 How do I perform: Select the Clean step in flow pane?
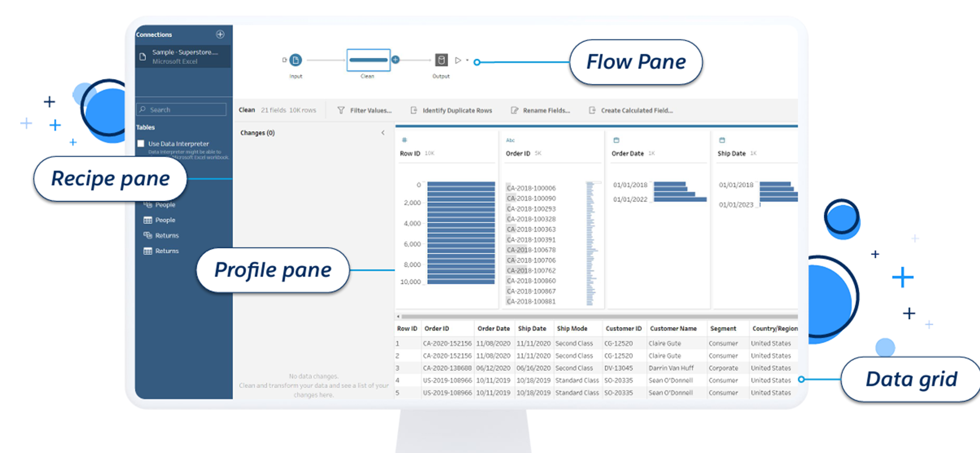pyautogui.click(x=368, y=60)
